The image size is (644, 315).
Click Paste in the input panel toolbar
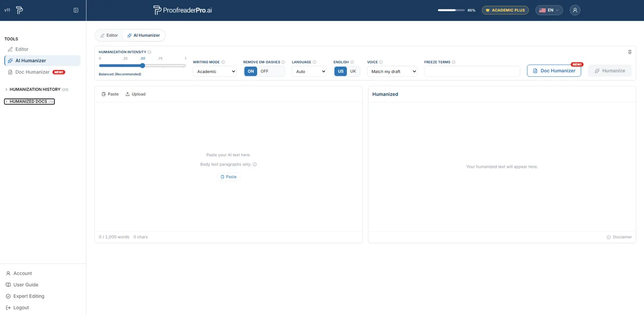click(110, 94)
